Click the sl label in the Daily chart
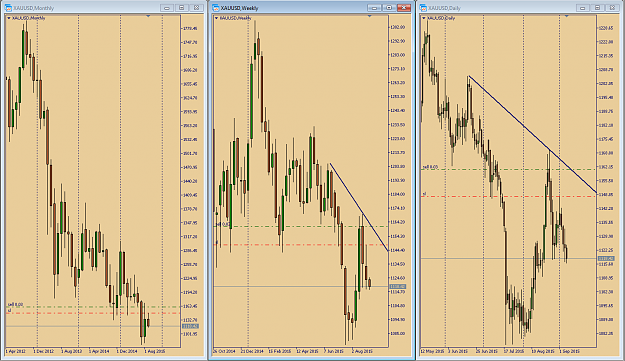 [425, 194]
